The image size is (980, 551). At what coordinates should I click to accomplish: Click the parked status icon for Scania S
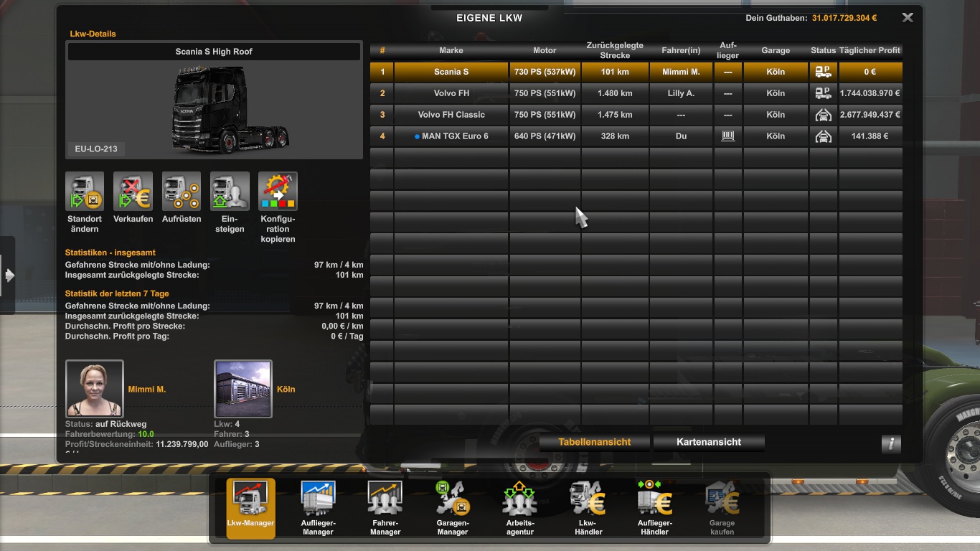[824, 72]
